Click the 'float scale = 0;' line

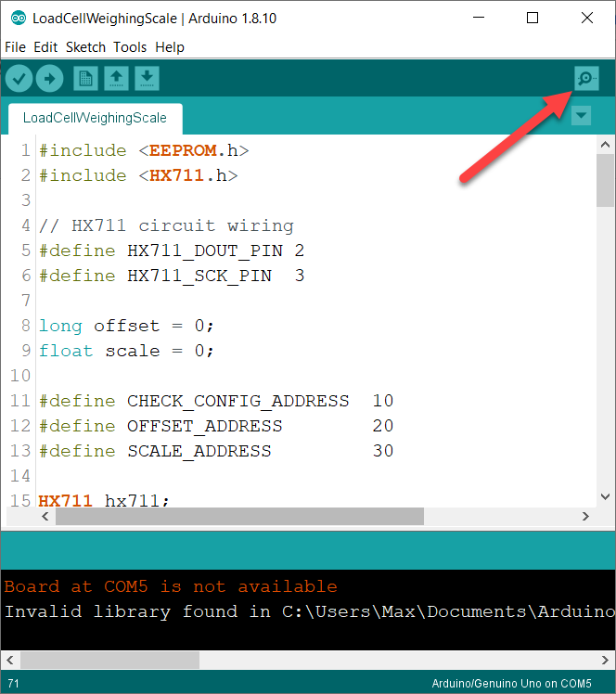126,351
